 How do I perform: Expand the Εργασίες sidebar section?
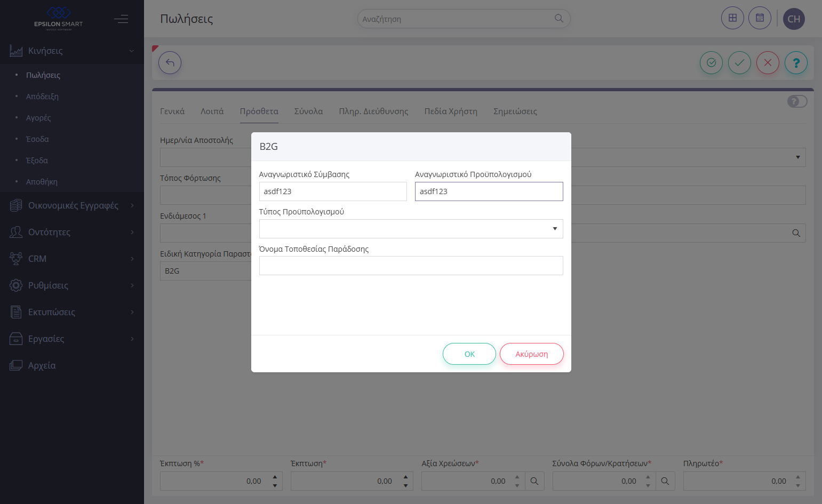point(72,339)
